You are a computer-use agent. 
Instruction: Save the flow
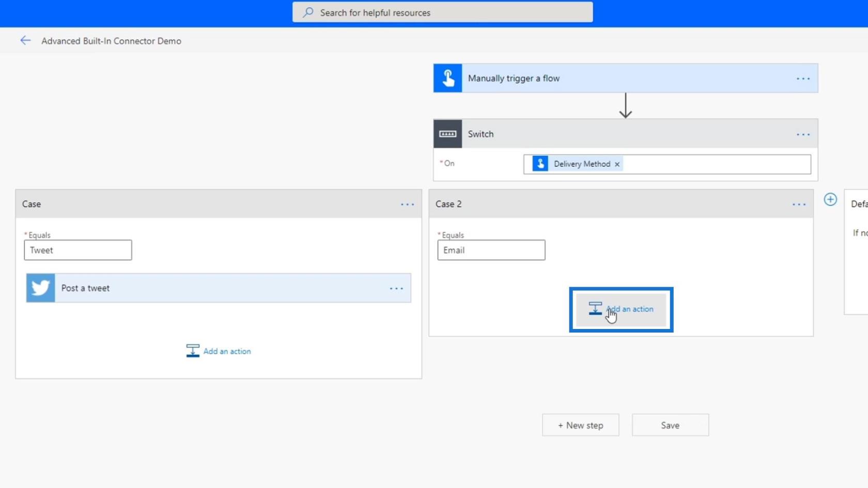pyautogui.click(x=670, y=425)
